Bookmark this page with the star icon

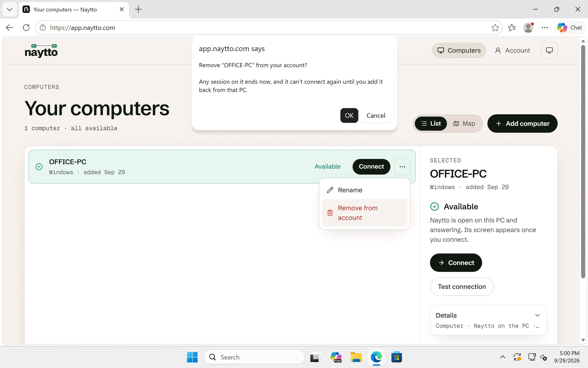[x=495, y=28]
